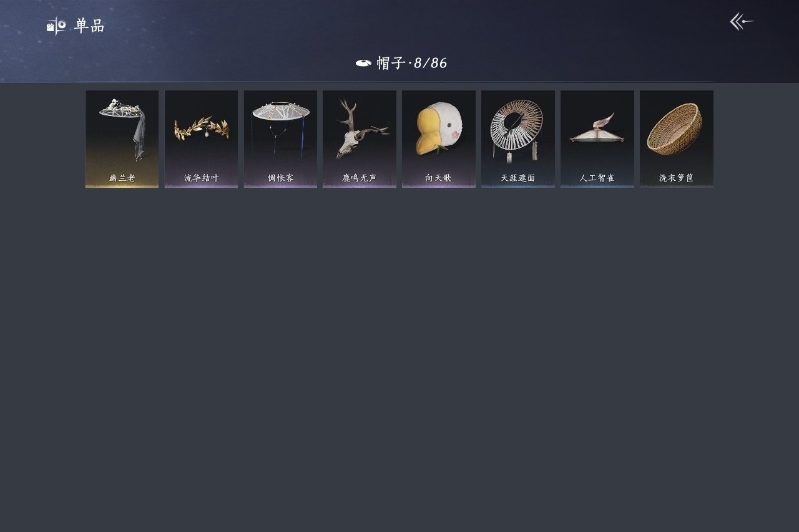The image size is (799, 532).
Task: Click the 帽子·8/86 category counter
Action: 411,63
